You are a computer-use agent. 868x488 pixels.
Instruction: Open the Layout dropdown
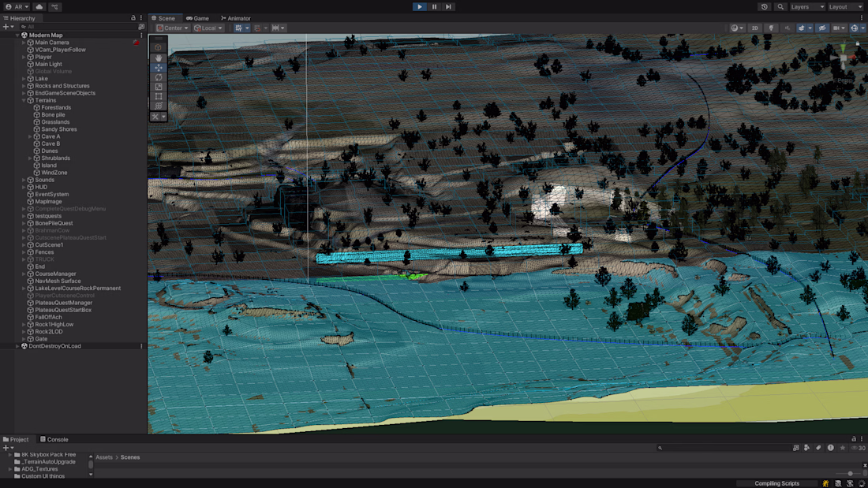[845, 6]
